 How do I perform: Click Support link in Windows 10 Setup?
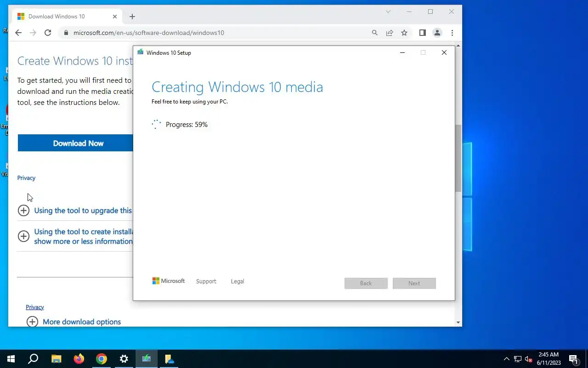click(206, 281)
